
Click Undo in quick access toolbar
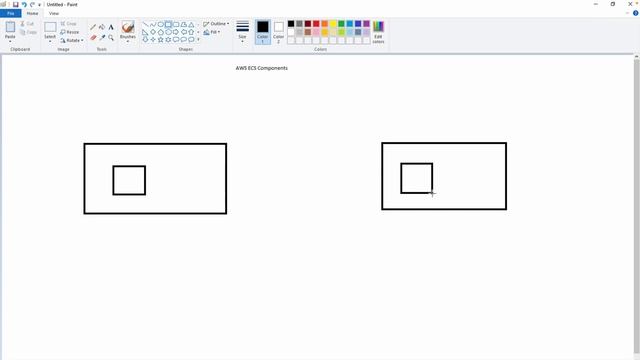coord(24,4)
